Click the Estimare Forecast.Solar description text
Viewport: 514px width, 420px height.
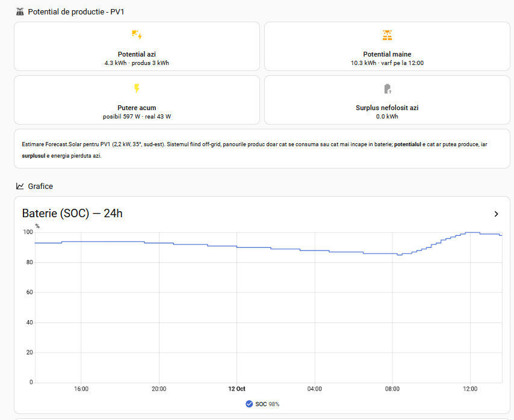point(255,150)
